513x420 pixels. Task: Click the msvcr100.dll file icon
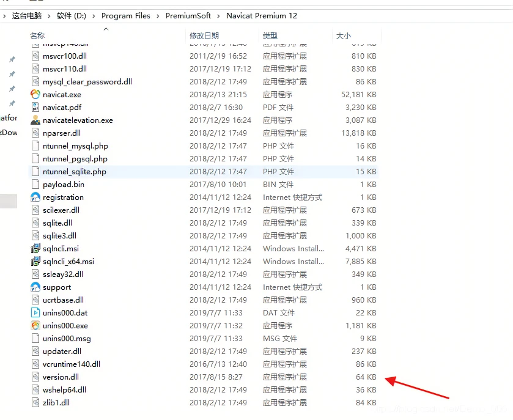click(35, 56)
